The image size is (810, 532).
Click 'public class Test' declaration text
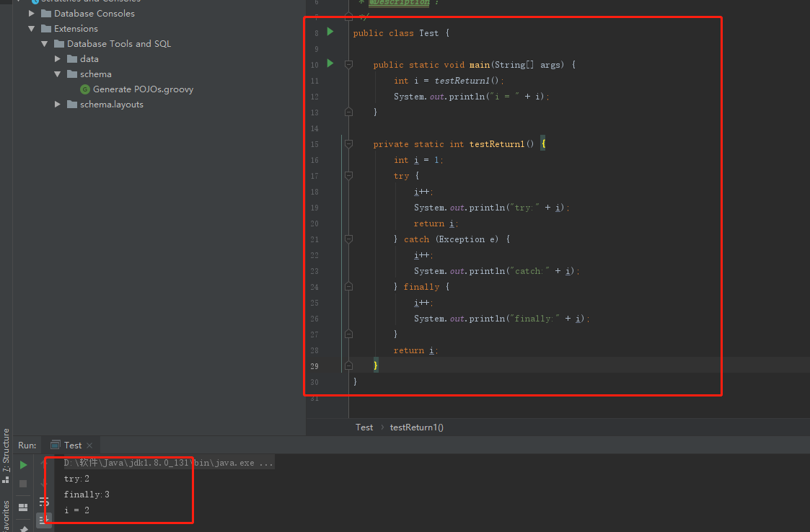(x=396, y=33)
